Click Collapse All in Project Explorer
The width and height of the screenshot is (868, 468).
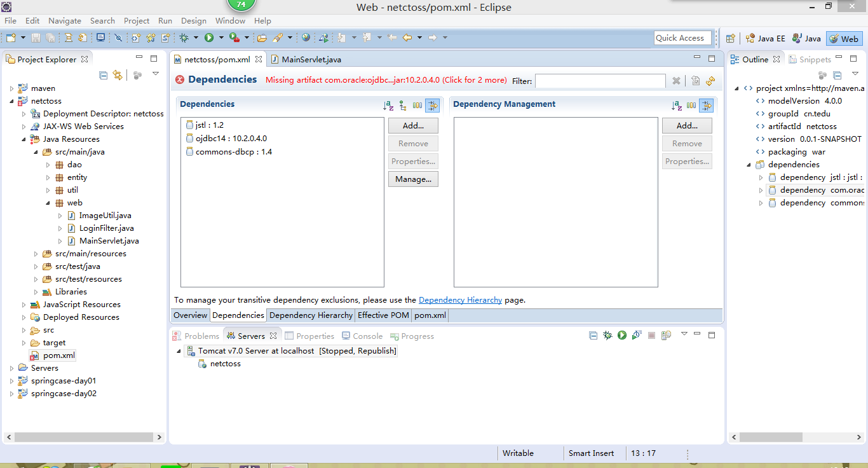104,75
